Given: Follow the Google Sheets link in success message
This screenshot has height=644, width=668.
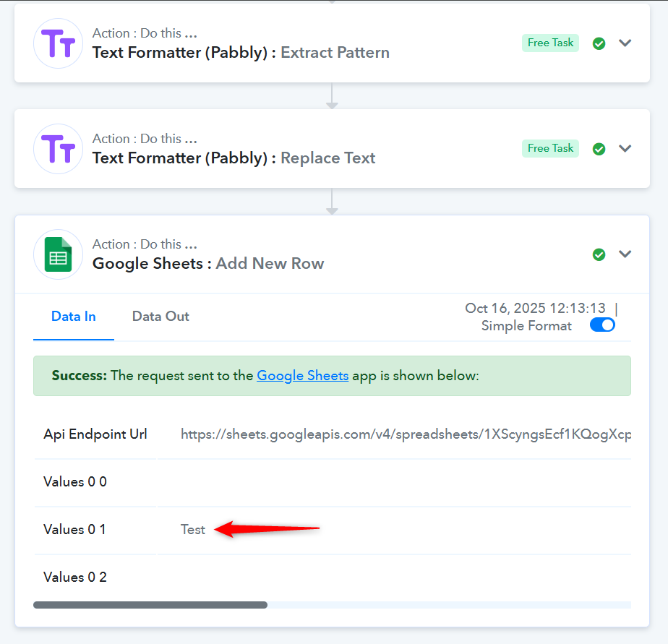Looking at the screenshot, I should [302, 376].
